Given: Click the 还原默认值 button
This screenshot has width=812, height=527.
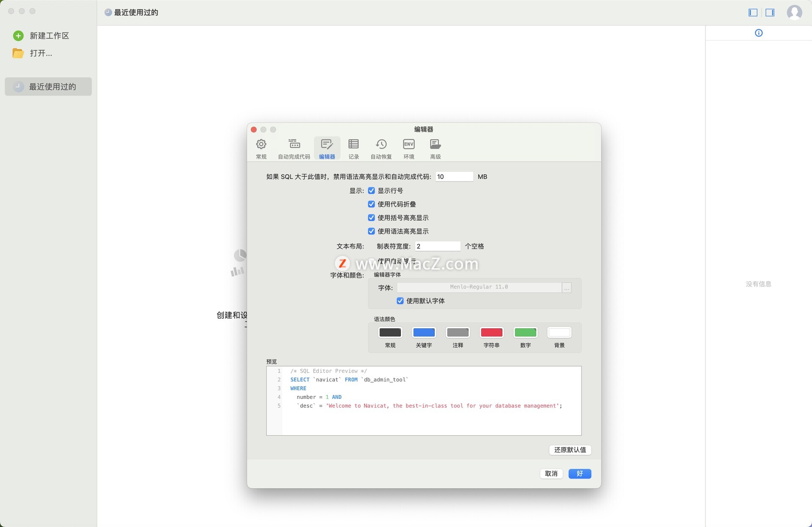Looking at the screenshot, I should (x=570, y=450).
